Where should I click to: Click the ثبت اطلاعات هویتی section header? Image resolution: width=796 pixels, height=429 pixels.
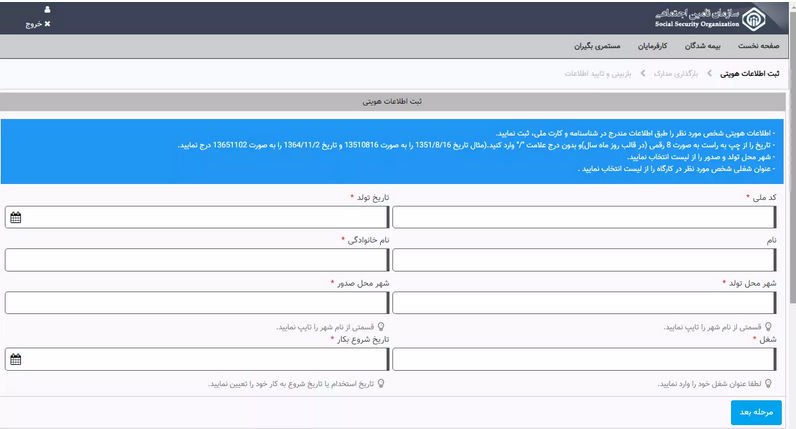(x=392, y=102)
